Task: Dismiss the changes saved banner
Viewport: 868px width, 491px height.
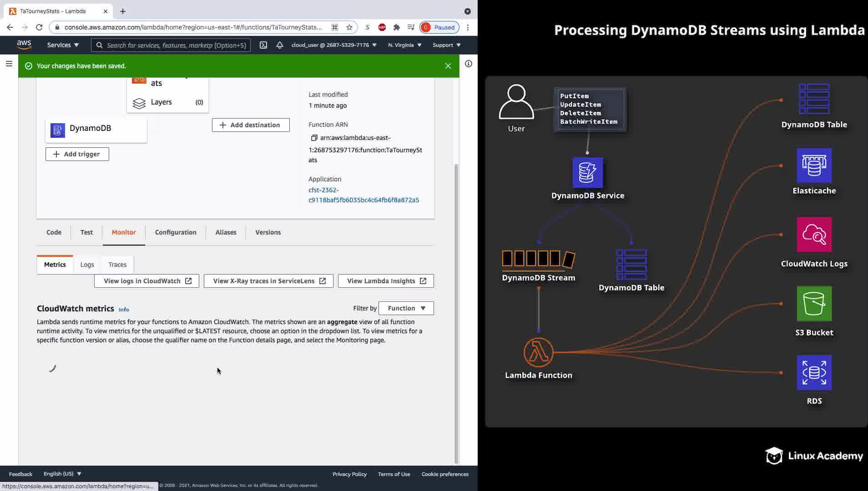Action: pyautogui.click(x=448, y=66)
